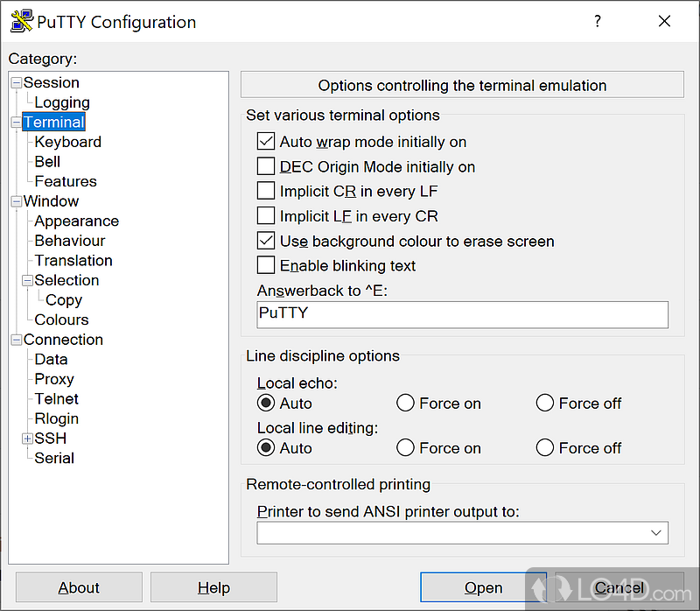Set Local line editing to Force off

click(544, 448)
